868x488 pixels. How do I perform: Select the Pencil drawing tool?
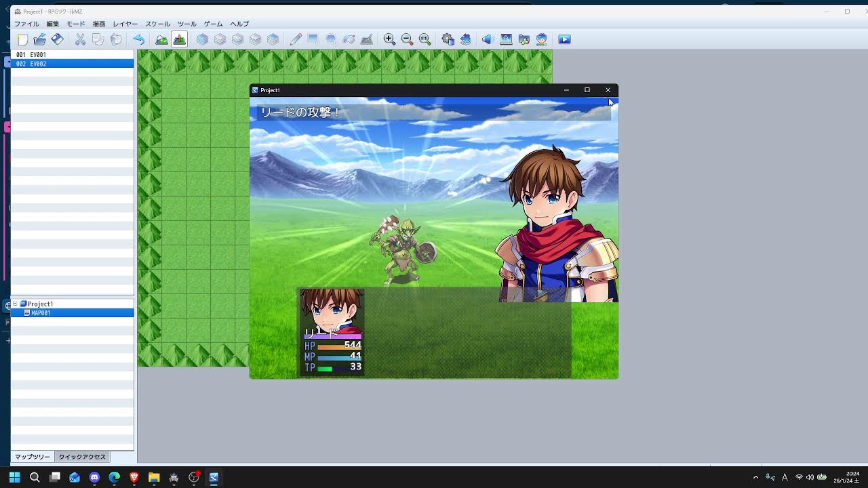[x=296, y=39]
